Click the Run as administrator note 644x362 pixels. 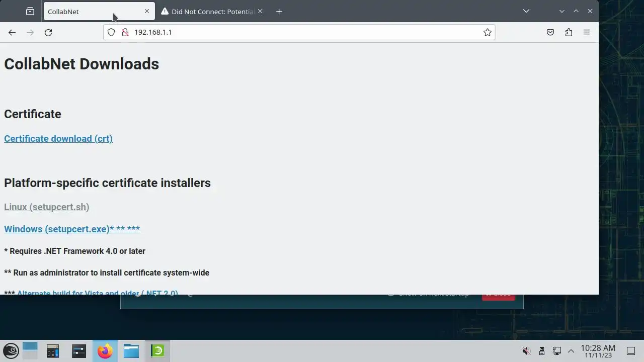pyautogui.click(x=107, y=273)
